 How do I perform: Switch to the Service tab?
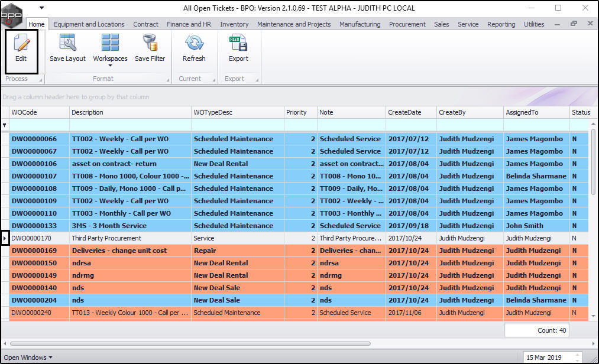468,24
